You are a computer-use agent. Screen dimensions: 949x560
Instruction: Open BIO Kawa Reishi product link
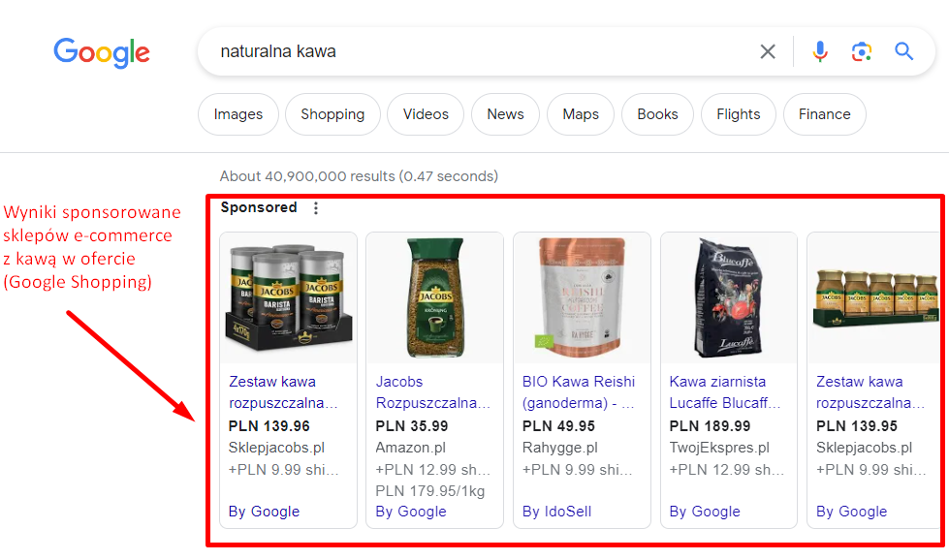(579, 391)
